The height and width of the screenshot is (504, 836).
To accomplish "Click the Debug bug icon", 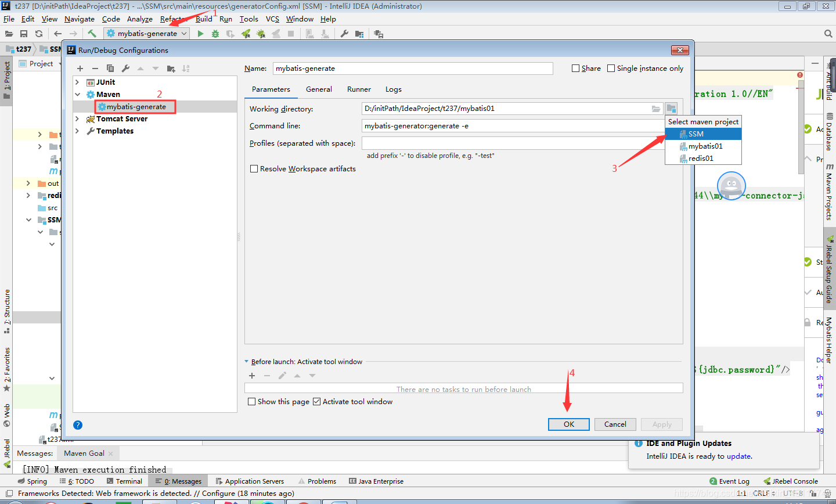I will point(215,34).
